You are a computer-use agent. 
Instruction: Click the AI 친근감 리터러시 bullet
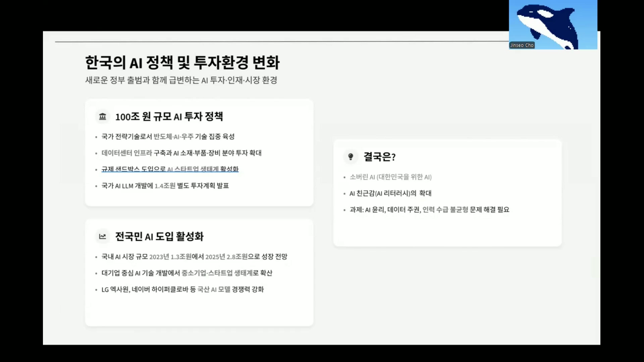(x=390, y=193)
